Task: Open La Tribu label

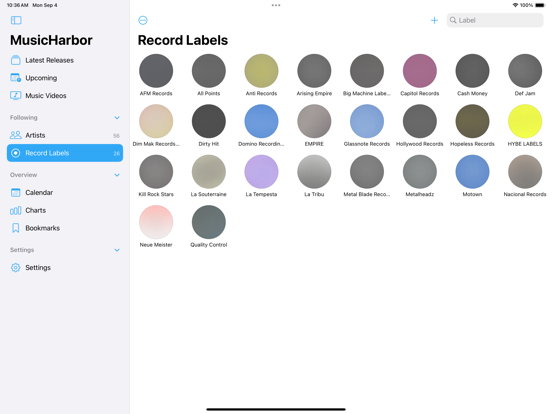Action: (x=314, y=172)
